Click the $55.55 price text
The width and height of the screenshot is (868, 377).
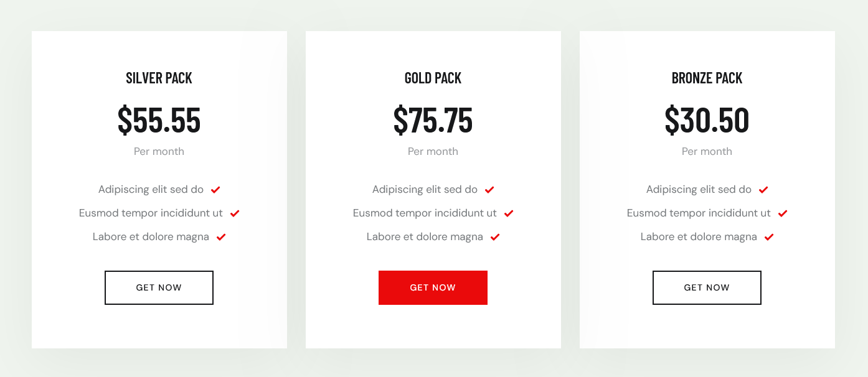159,121
